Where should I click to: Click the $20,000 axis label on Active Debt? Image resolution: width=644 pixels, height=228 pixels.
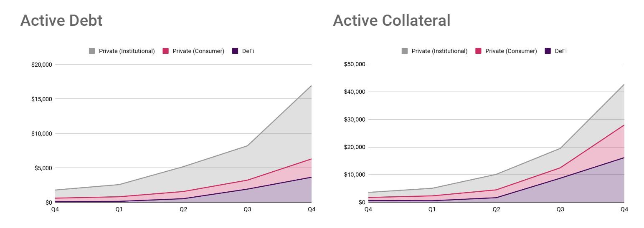click(x=42, y=65)
